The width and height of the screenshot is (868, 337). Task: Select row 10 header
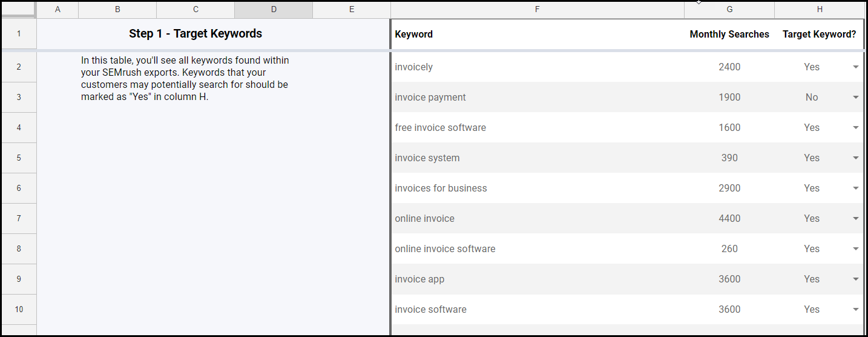[19, 309]
